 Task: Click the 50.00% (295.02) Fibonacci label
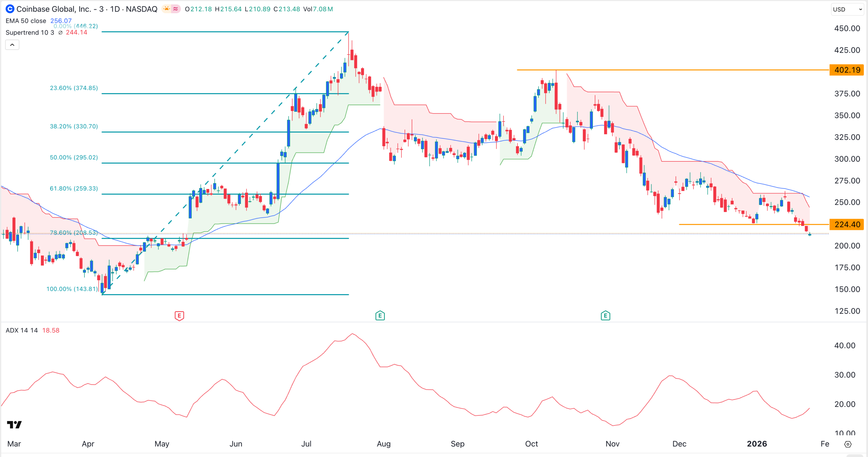pyautogui.click(x=74, y=158)
